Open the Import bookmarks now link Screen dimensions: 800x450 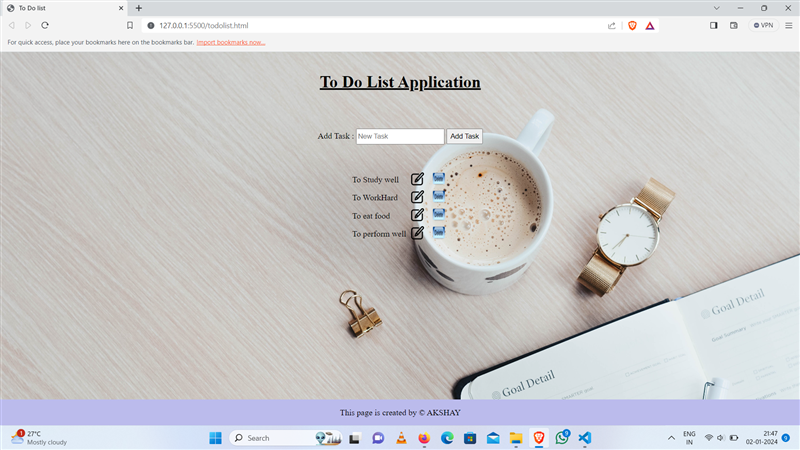[231, 42]
